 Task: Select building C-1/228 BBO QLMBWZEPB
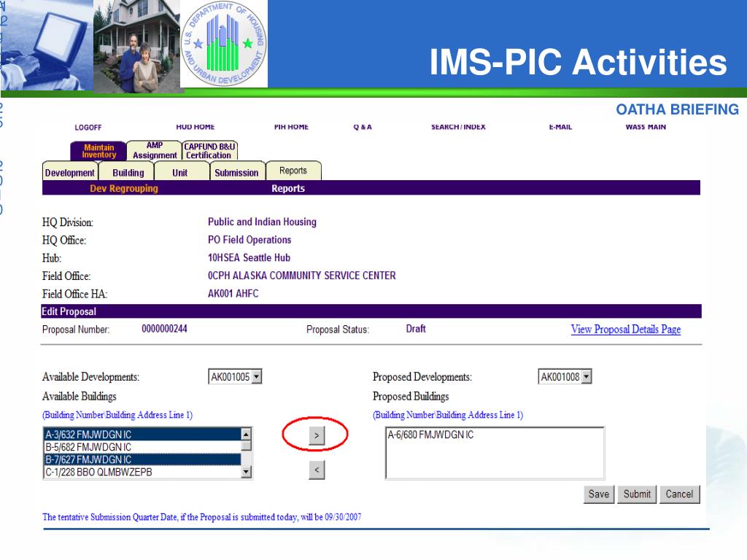142,472
